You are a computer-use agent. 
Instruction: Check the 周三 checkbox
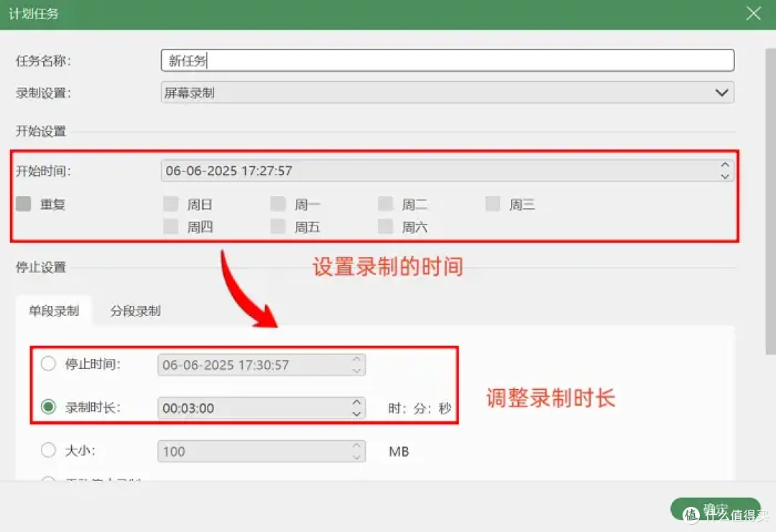[x=493, y=204]
